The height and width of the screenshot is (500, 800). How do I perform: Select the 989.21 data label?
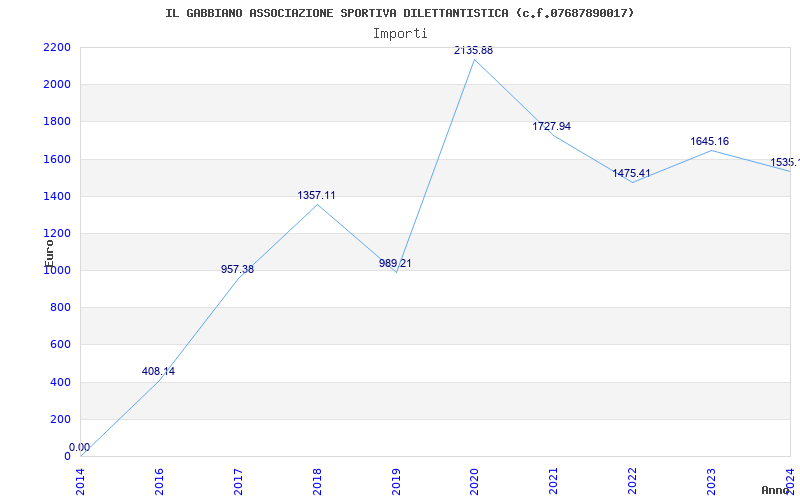coord(395,263)
